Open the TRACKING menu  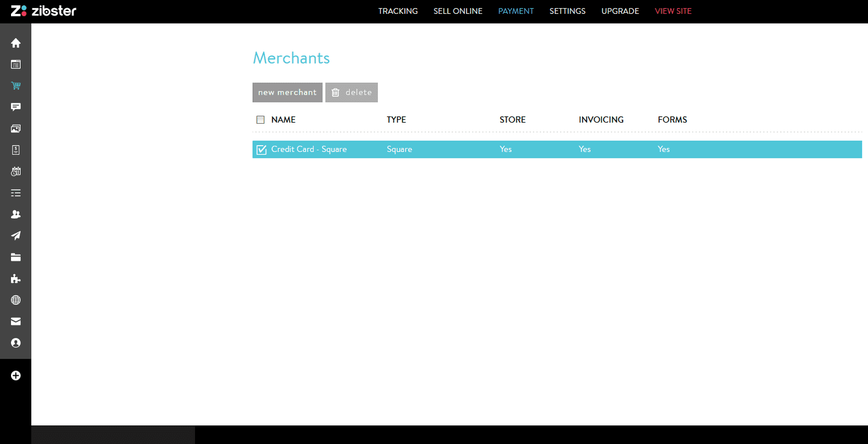coord(398,11)
